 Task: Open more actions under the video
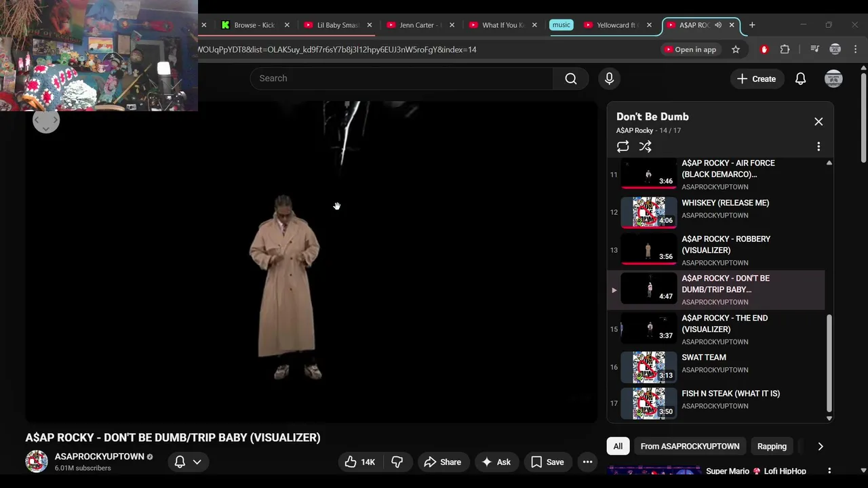point(587,462)
